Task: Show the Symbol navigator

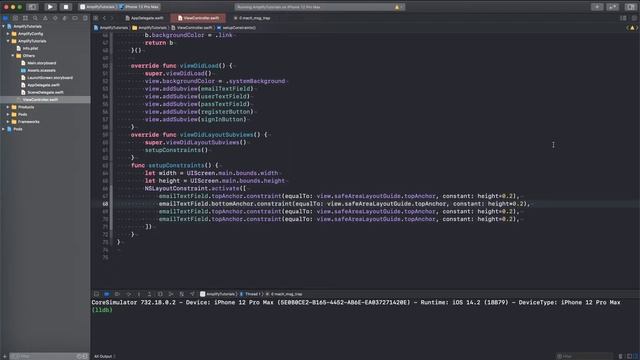Action: click(x=25, y=18)
